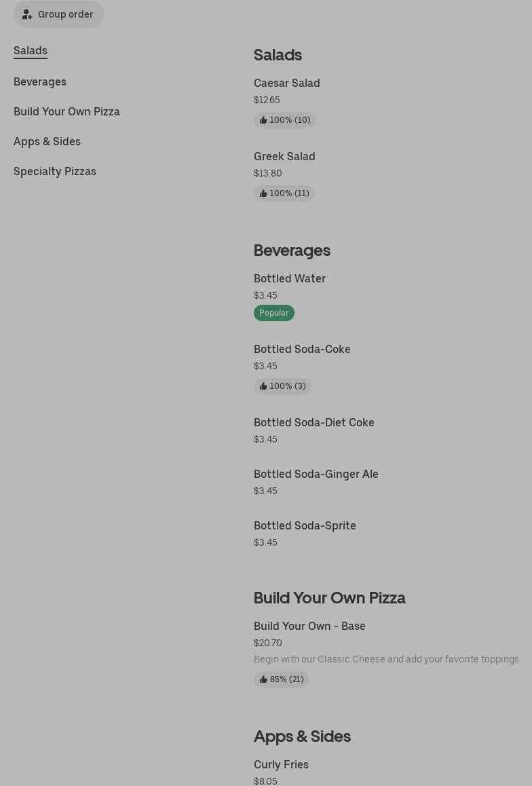Click the Greek Salad thumbs-up rating icon

(263, 193)
